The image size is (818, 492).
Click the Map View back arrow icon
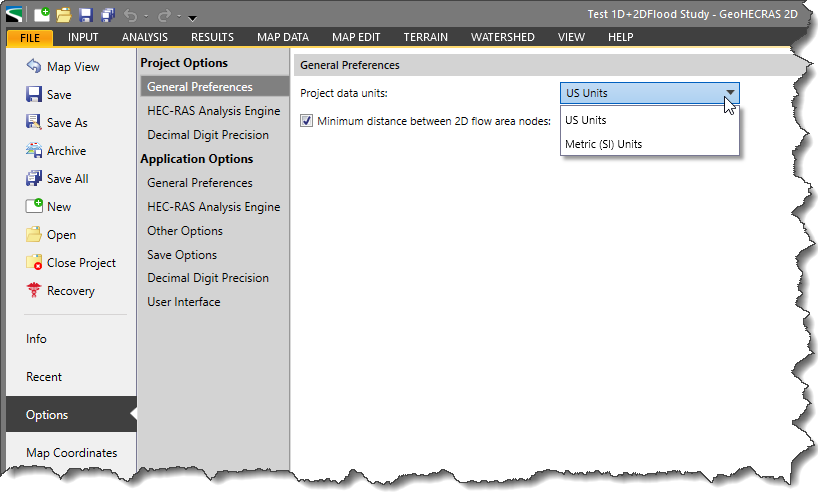[34, 66]
